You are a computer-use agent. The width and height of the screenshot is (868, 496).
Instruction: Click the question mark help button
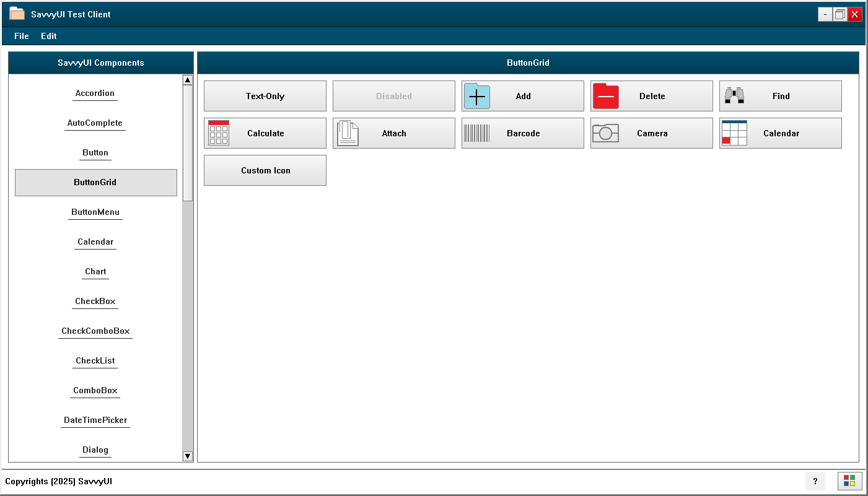(x=815, y=481)
